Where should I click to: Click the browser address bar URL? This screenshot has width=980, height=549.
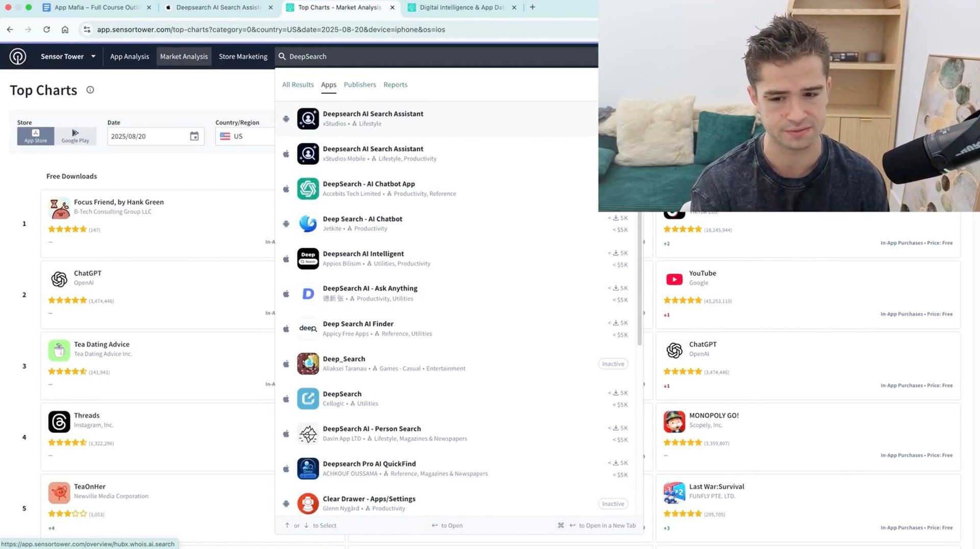point(271,30)
